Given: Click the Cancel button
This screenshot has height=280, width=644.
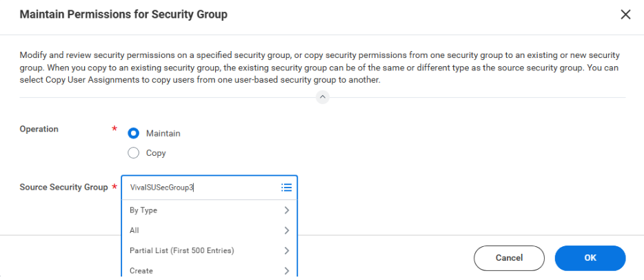Looking at the screenshot, I should [x=510, y=258].
